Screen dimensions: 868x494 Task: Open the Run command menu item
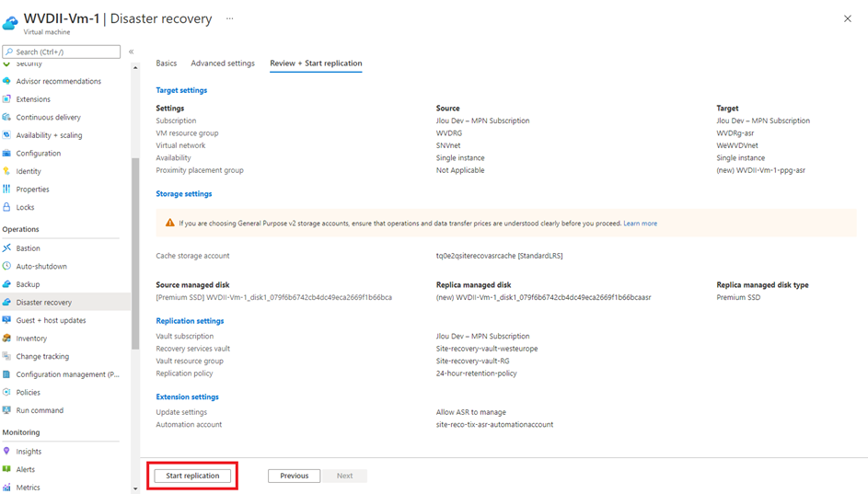[40, 410]
